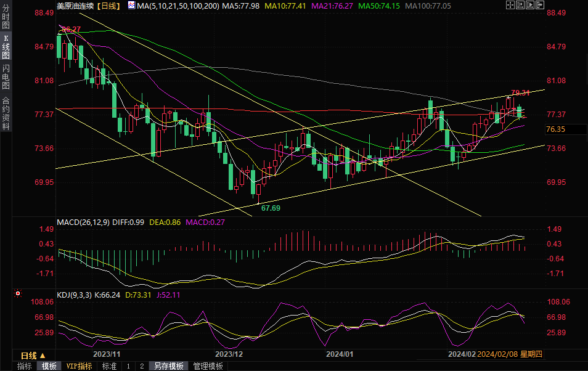Switch to template number 1
This screenshot has height=371, width=588.
[128, 366]
